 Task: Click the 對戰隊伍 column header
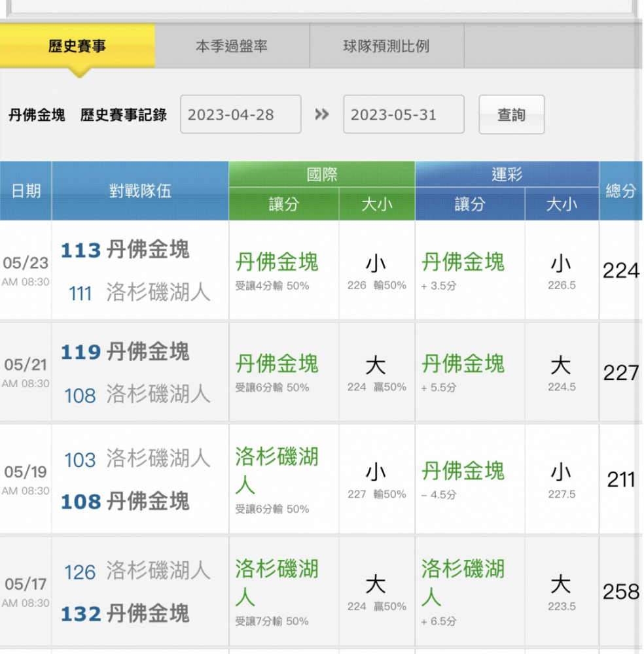[140, 190]
